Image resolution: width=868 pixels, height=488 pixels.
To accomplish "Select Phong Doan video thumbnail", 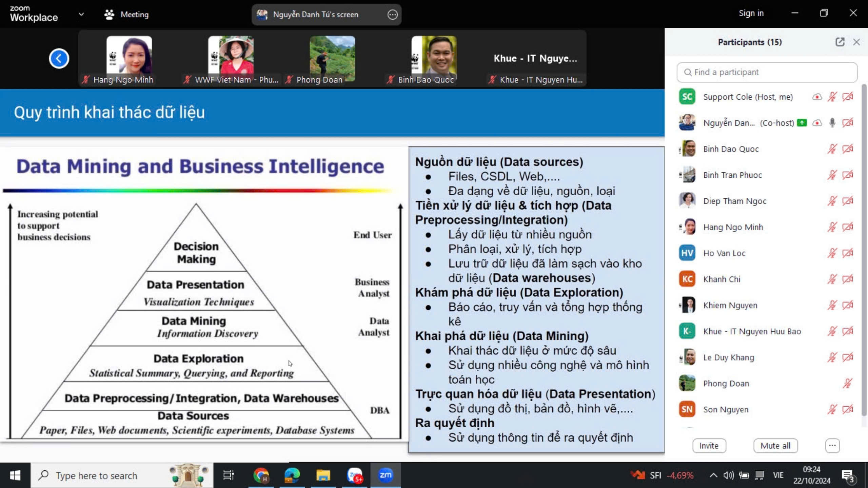I will pyautogui.click(x=333, y=59).
